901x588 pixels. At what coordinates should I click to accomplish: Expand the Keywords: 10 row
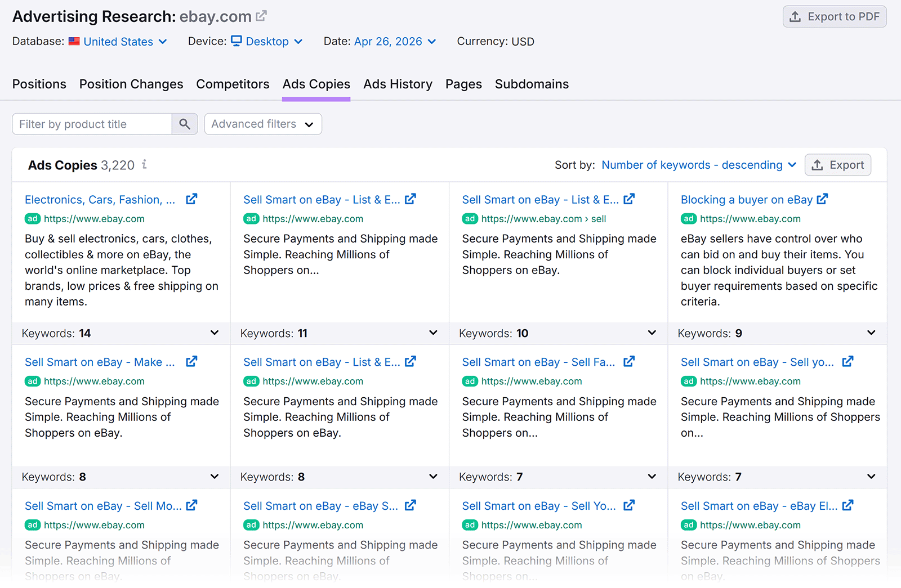pyautogui.click(x=558, y=333)
